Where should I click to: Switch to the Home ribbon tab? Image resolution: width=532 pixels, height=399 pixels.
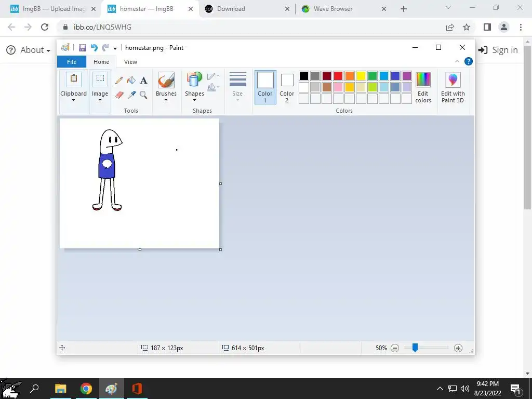pos(101,62)
